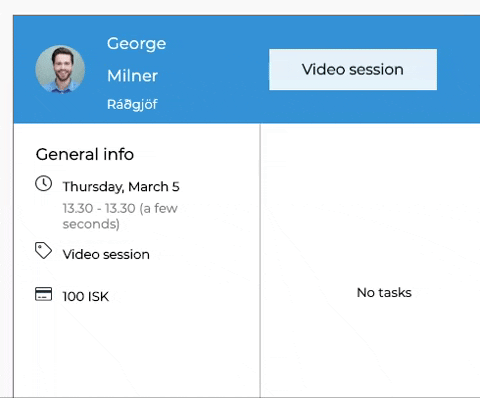Select Video session text under General info
Screen dimensions: 480x398
point(106,255)
